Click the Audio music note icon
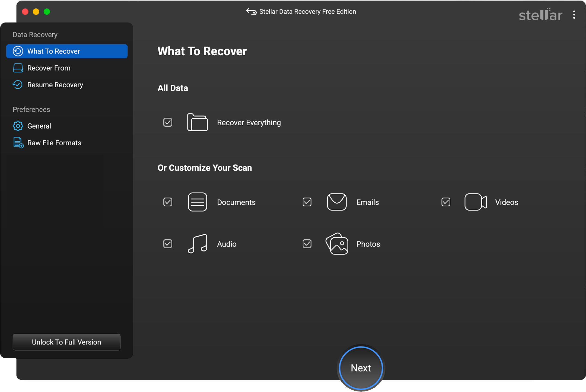Screen dimensions: 586x392 (x=197, y=244)
